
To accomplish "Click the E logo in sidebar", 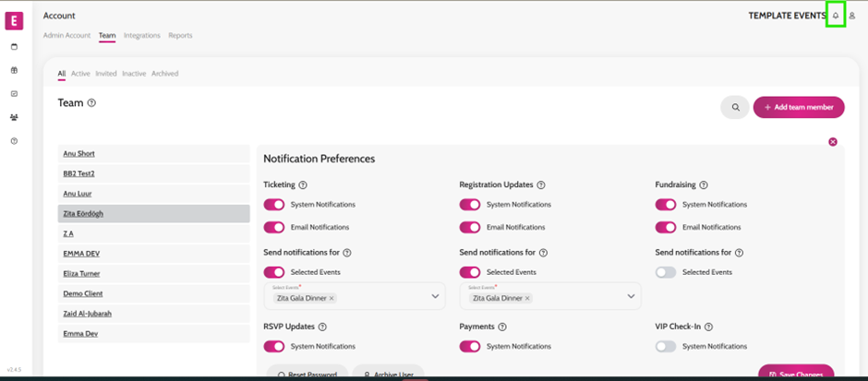I will tap(15, 21).
